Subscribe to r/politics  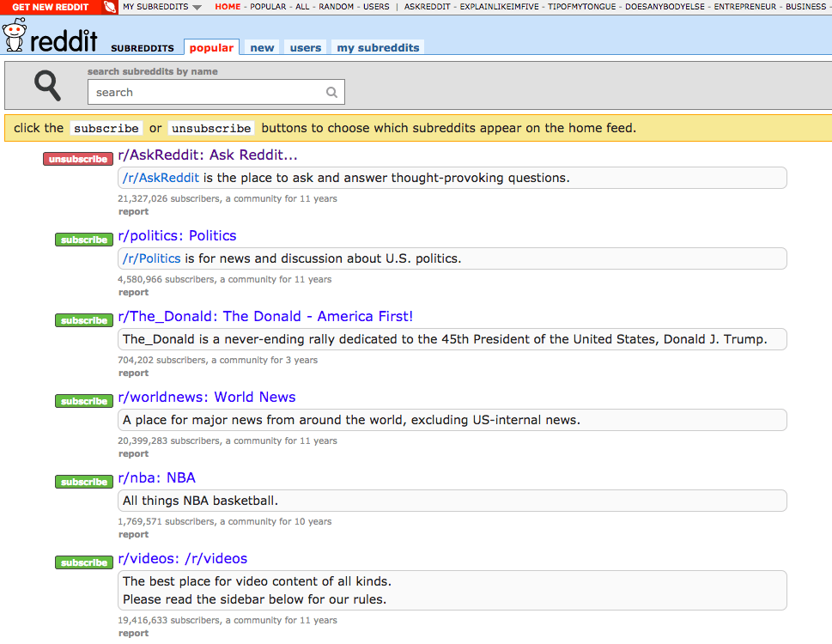[83, 239]
